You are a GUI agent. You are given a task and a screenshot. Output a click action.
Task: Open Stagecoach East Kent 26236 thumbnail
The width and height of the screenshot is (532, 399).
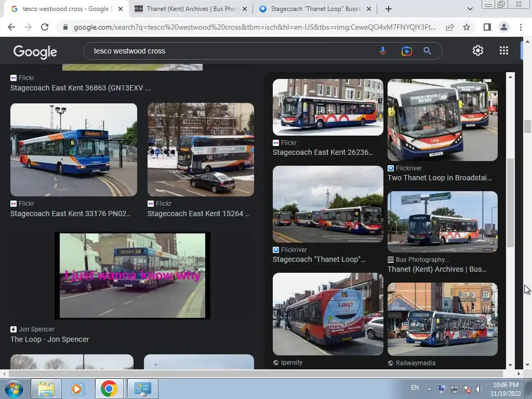point(328,107)
